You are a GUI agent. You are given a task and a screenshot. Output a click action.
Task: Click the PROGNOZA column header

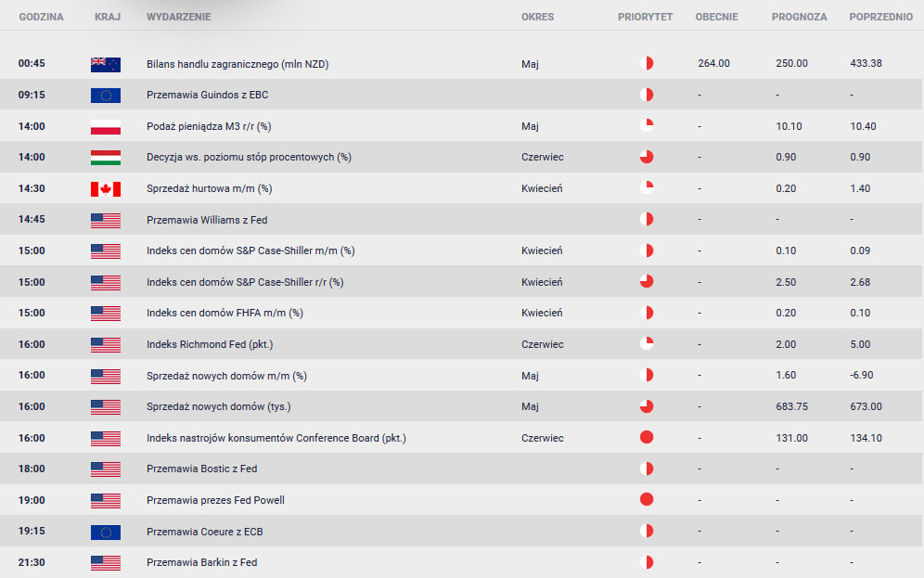coord(799,17)
